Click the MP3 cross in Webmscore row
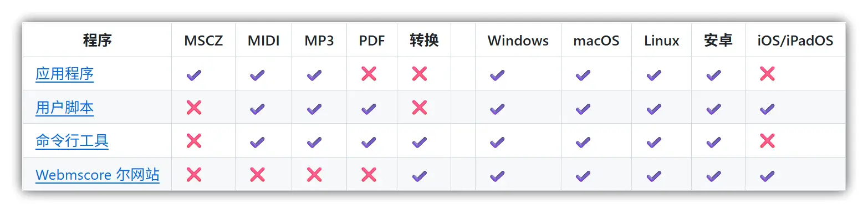The image size is (868, 213). [314, 175]
